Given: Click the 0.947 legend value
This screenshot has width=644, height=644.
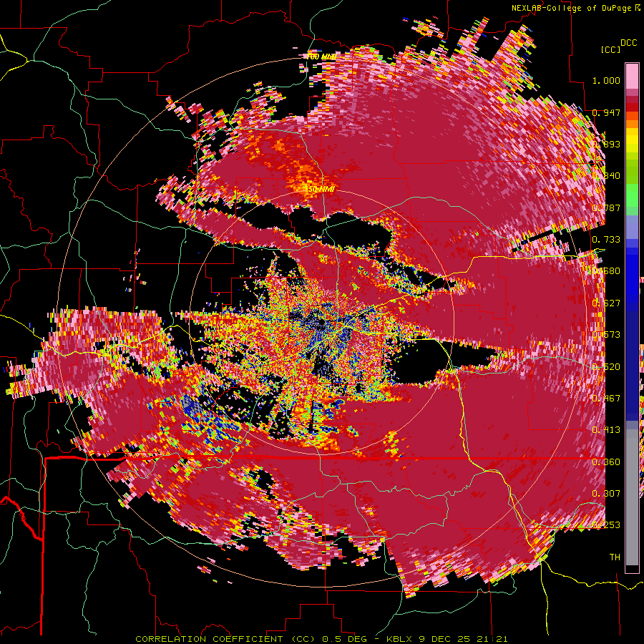Looking at the screenshot, I should 606,112.
